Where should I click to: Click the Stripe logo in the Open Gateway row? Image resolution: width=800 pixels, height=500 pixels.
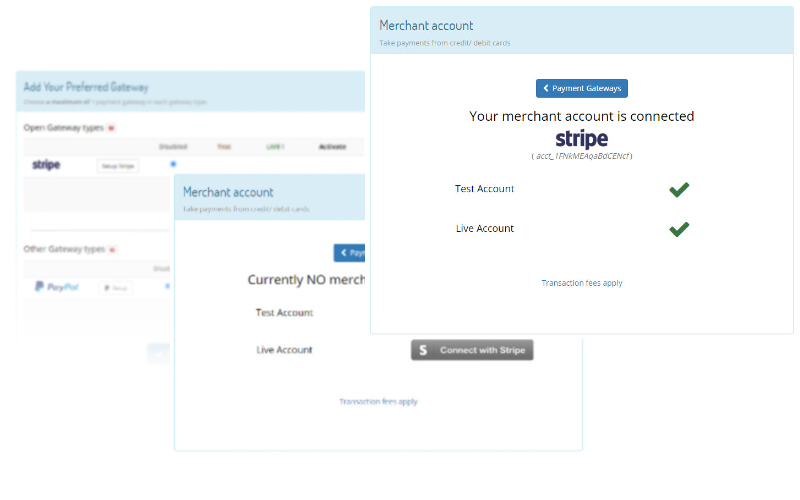(46, 164)
